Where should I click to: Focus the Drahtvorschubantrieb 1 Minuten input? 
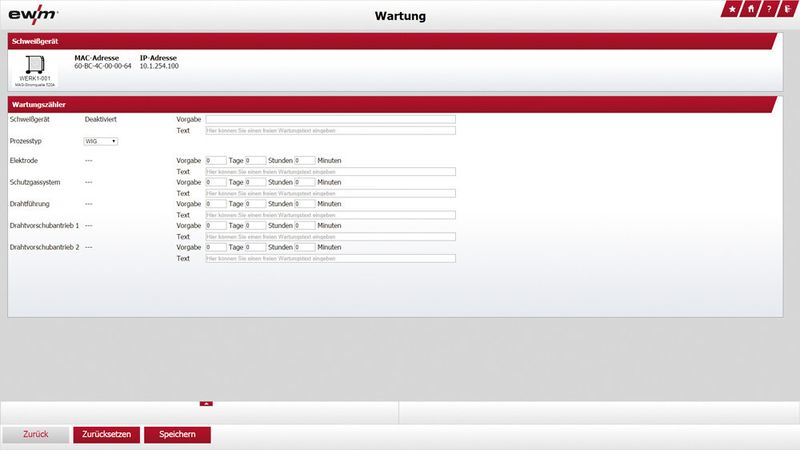tap(305, 226)
